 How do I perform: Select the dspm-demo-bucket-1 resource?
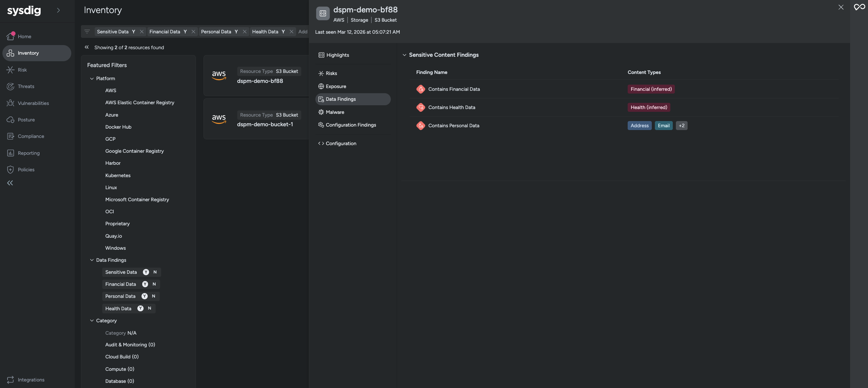tap(265, 124)
